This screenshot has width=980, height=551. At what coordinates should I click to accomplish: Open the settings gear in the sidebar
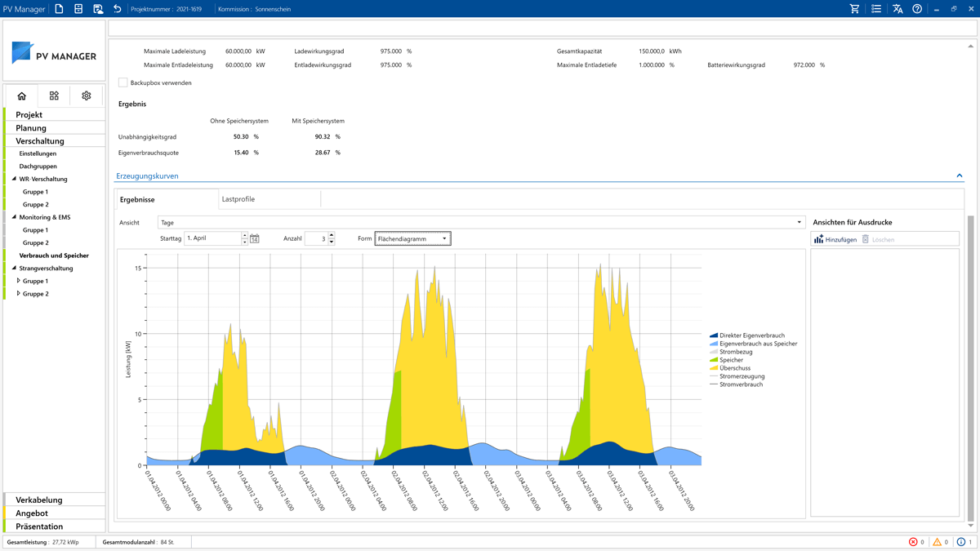(85, 96)
